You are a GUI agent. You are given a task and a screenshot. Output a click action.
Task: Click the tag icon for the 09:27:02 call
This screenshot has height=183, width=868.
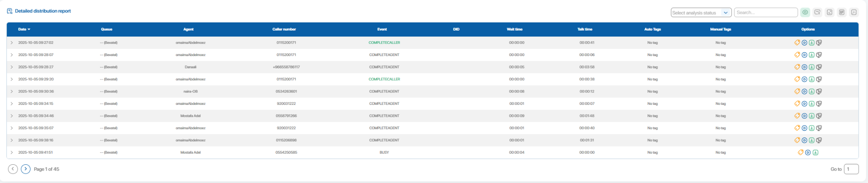(x=797, y=42)
